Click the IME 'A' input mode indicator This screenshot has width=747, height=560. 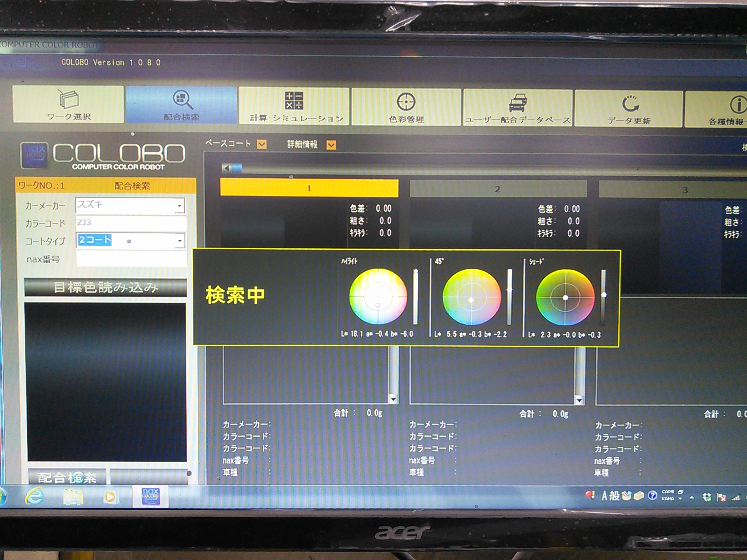point(604,496)
